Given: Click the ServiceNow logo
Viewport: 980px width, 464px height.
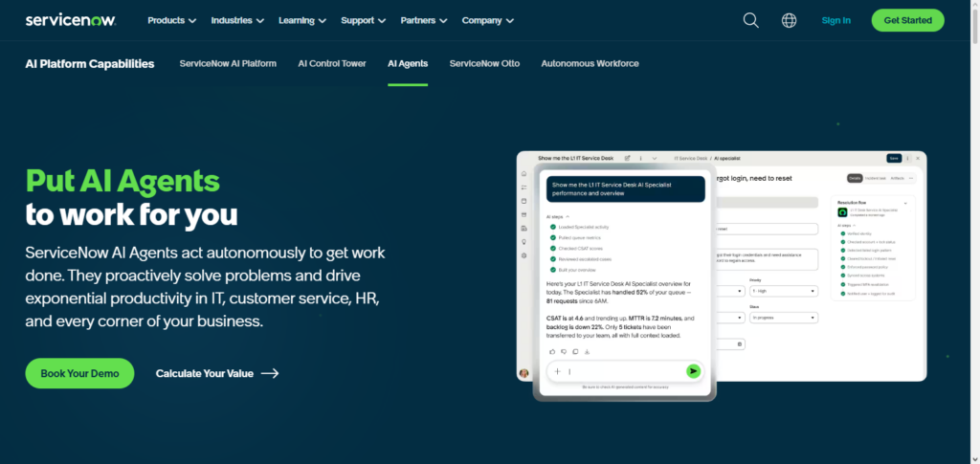Looking at the screenshot, I should tap(71, 20).
